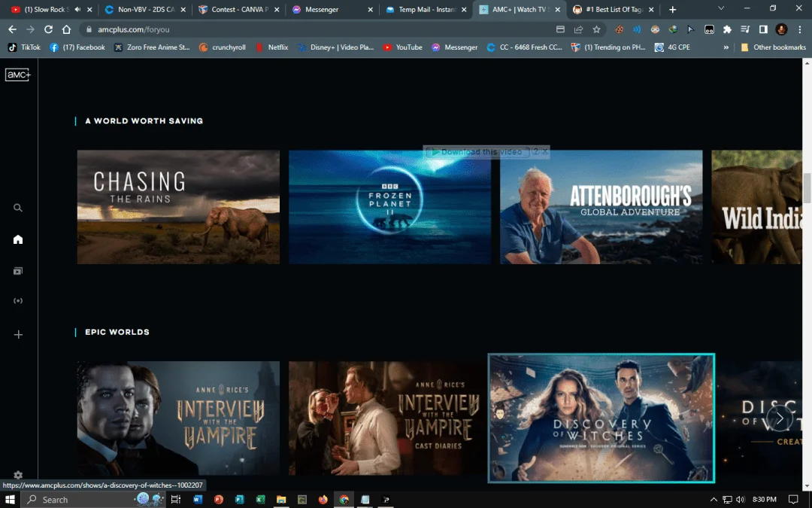Open the Chrome profile avatar

[781, 29]
